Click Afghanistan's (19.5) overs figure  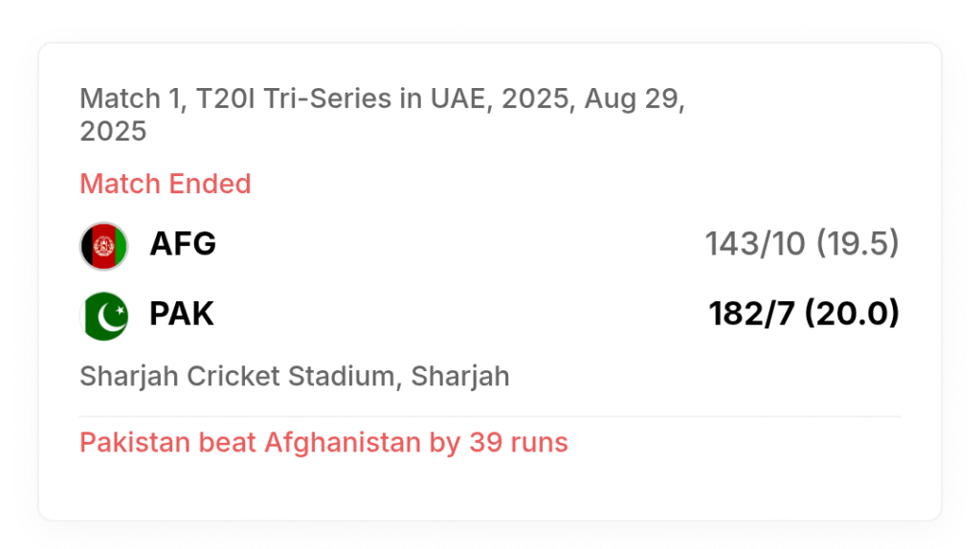click(x=858, y=244)
